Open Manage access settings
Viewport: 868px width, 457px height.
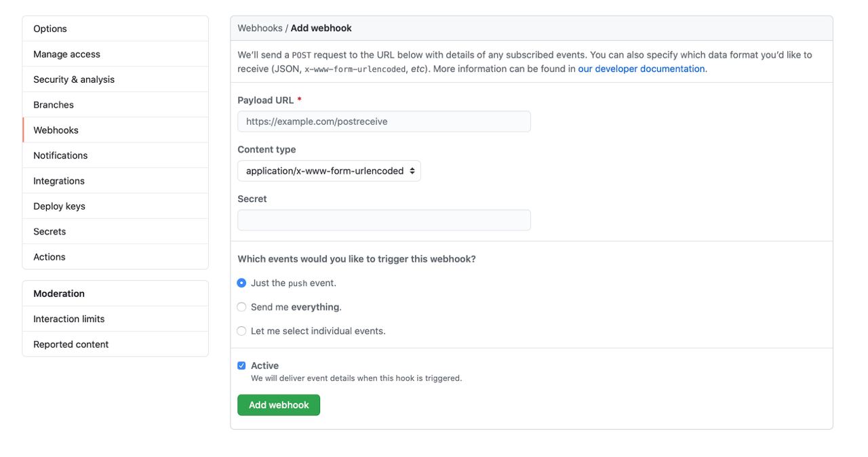pyautogui.click(x=115, y=54)
